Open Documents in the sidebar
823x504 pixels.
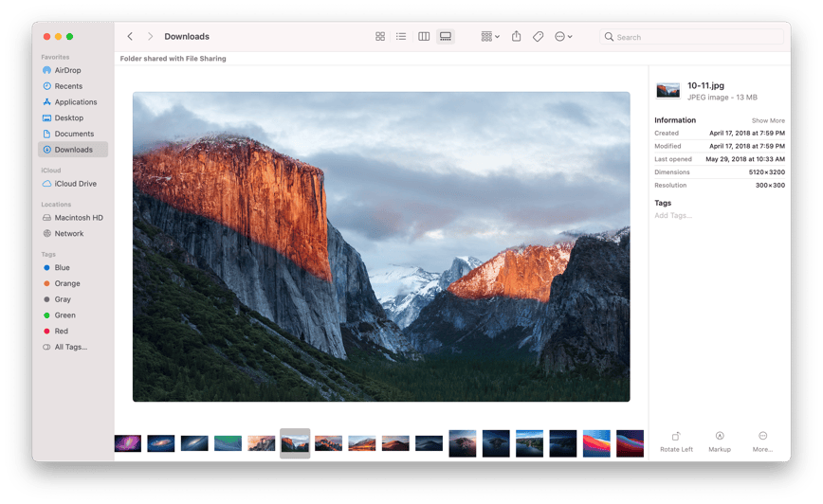click(73, 134)
